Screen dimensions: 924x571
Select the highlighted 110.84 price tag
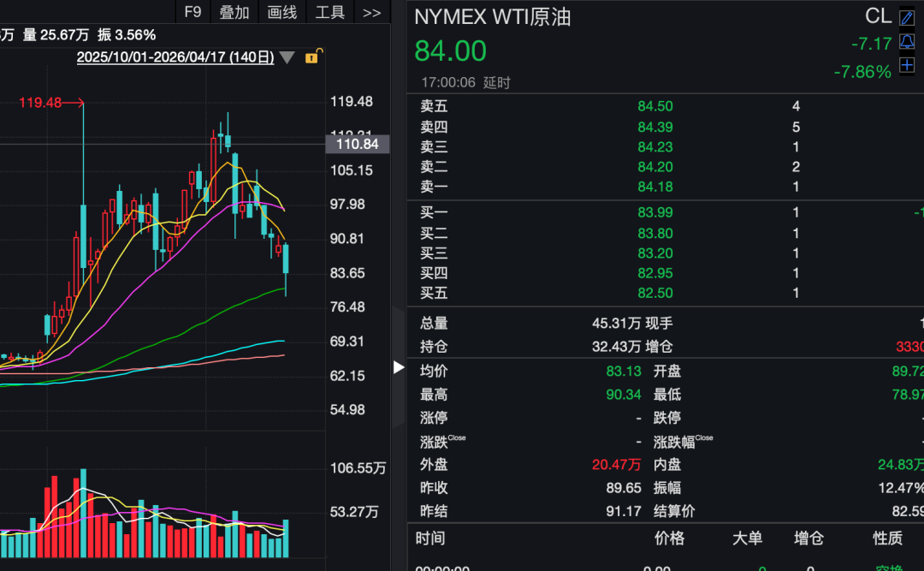click(x=357, y=144)
